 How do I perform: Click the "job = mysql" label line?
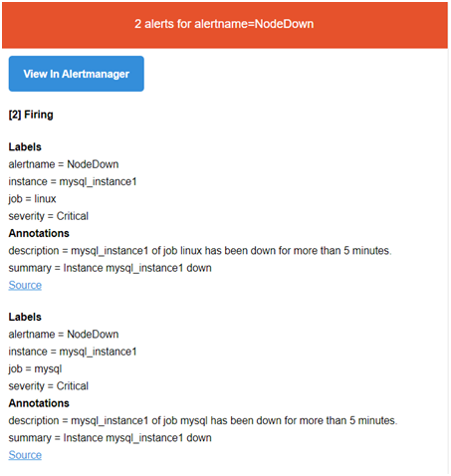pos(35,368)
